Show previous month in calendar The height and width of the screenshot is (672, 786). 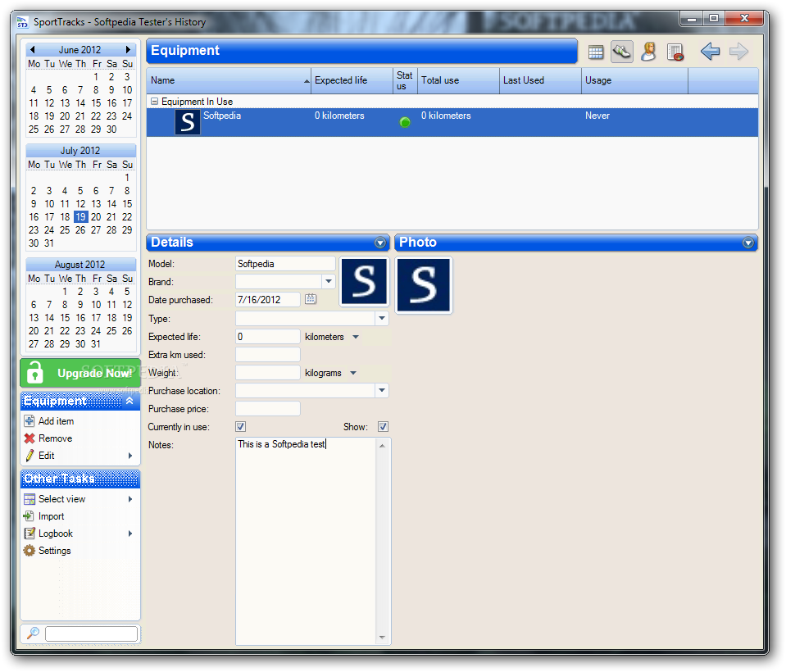pyautogui.click(x=33, y=50)
